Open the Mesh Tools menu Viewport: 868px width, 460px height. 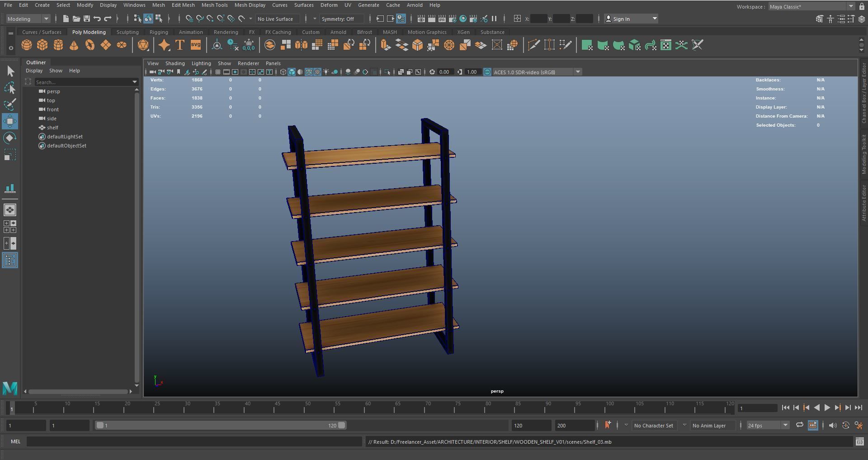[214, 5]
